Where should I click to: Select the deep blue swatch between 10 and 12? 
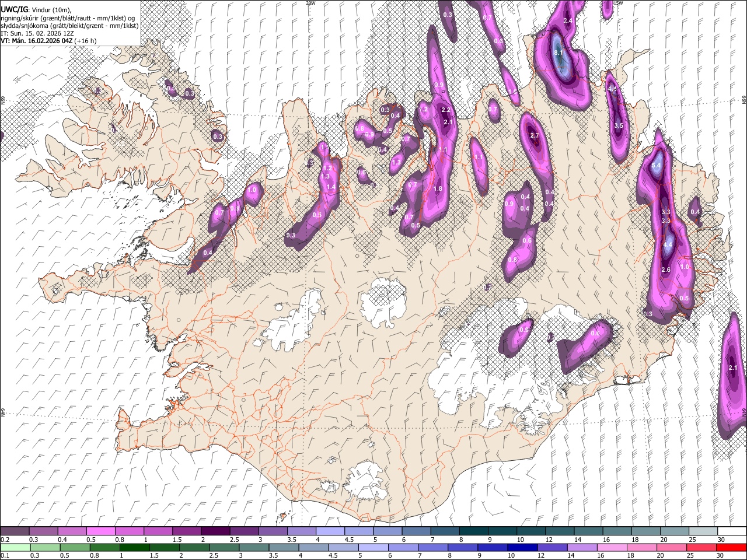[x=522, y=548]
